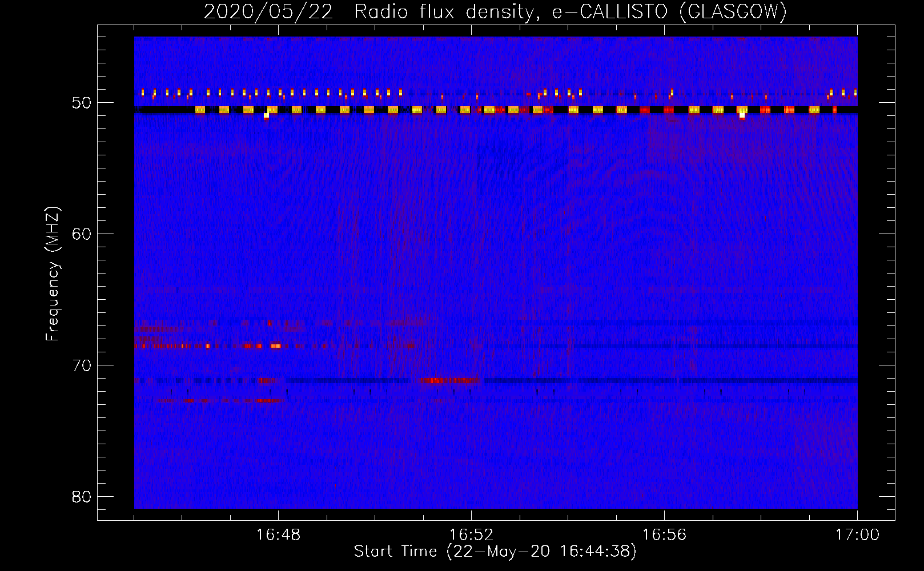Click the 16:56 time tick label
The image size is (924, 571).
click(x=664, y=535)
